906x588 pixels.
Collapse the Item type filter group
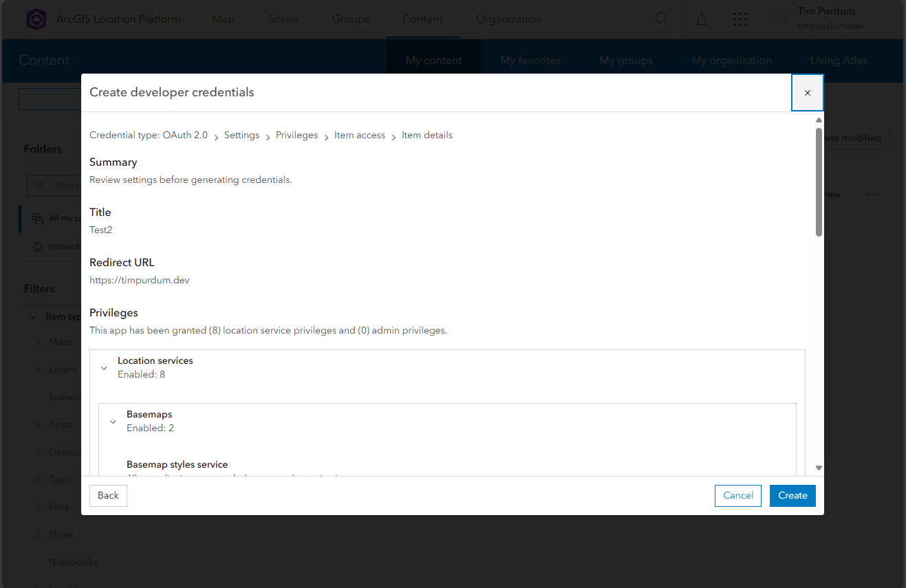tap(32, 317)
